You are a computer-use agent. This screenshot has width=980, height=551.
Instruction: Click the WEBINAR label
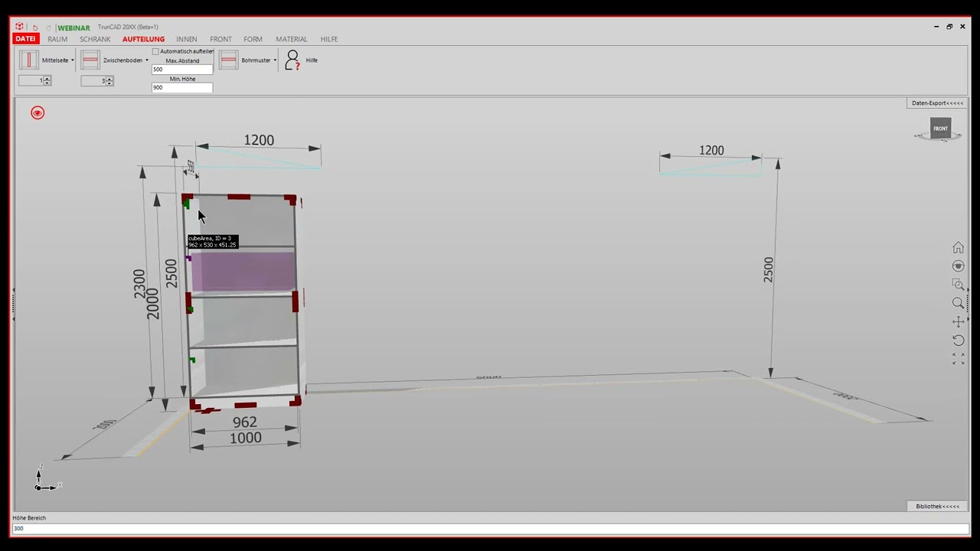coord(73,28)
